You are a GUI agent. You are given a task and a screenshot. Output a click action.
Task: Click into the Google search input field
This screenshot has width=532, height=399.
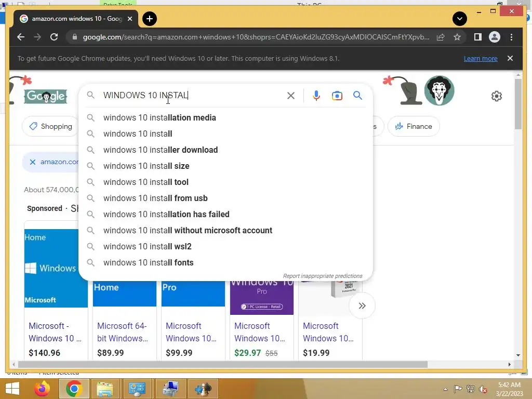click(x=192, y=96)
